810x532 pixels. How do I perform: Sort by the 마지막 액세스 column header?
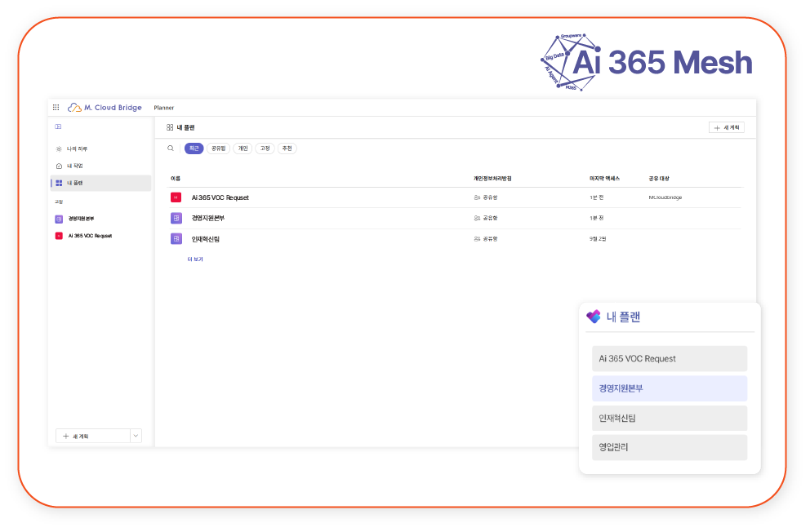click(604, 178)
